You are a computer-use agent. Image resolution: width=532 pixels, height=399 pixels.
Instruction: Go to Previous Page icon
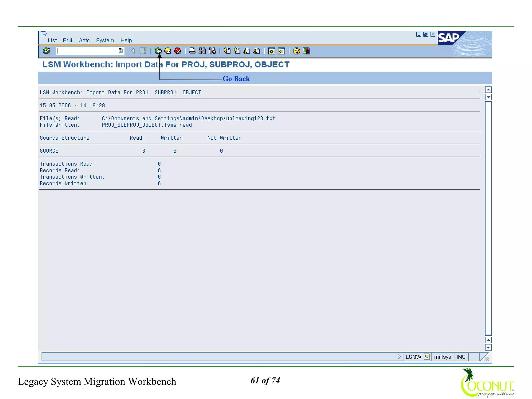pyautogui.click(x=237, y=51)
